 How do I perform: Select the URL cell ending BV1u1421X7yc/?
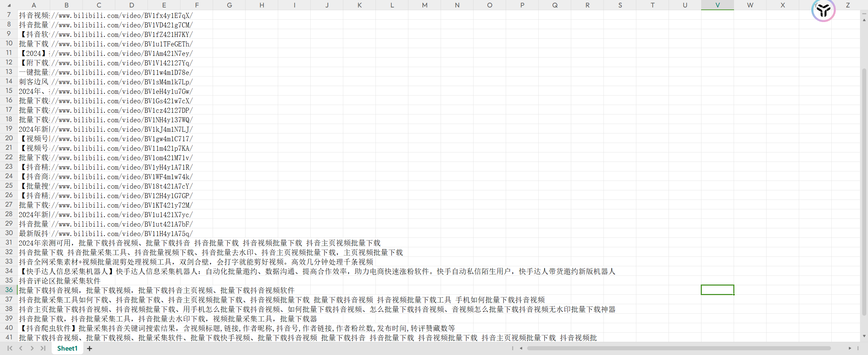click(x=122, y=214)
